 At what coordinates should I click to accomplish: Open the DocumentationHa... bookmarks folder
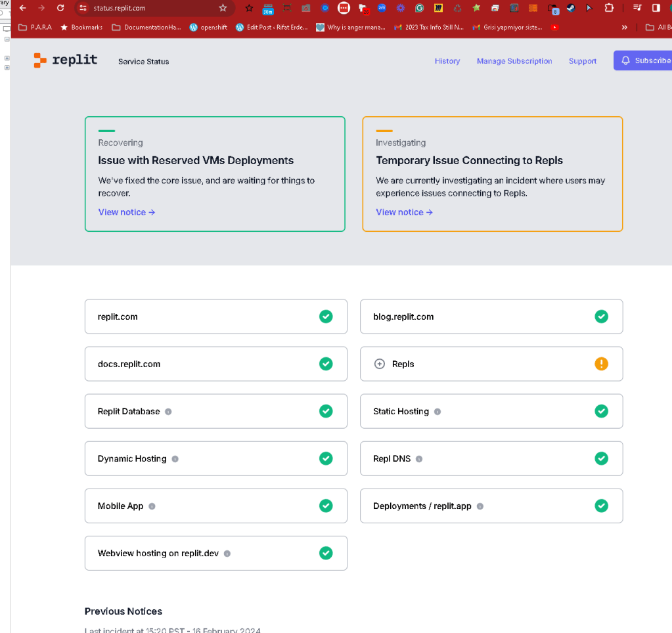click(146, 28)
